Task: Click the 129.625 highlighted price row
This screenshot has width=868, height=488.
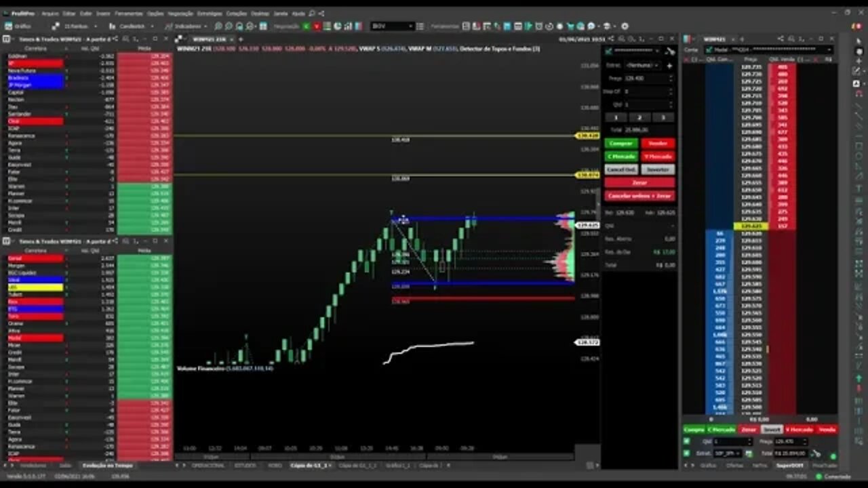Action: pyautogui.click(x=751, y=226)
